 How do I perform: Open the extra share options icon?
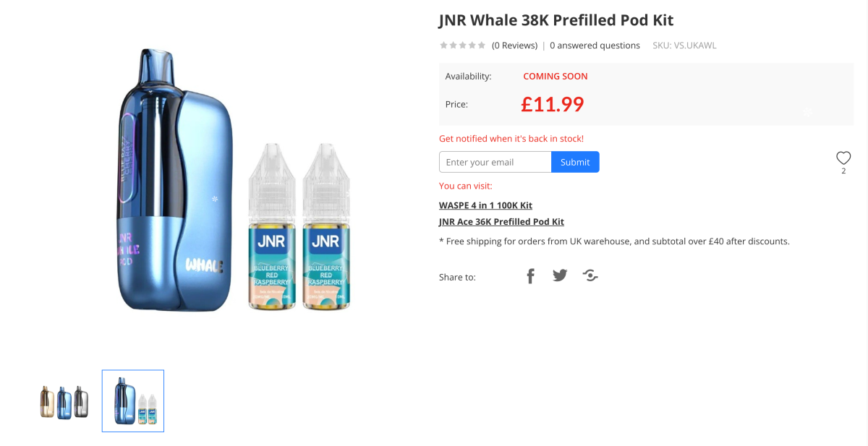tap(590, 275)
